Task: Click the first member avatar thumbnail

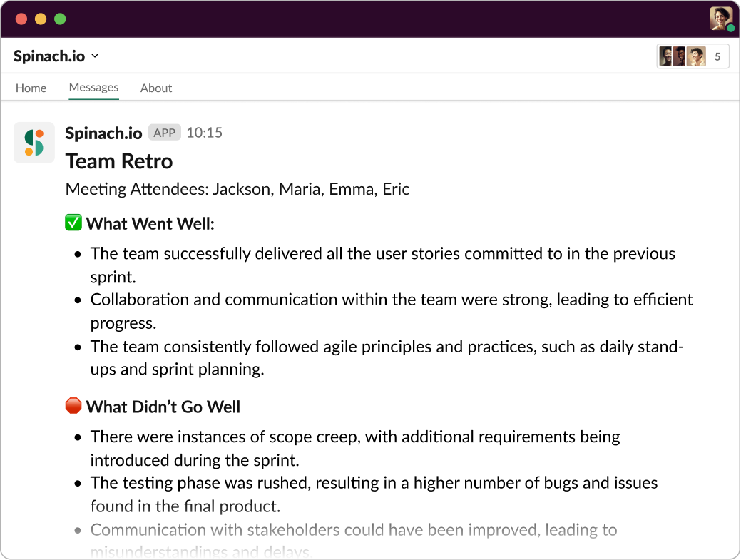Action: tap(665, 56)
